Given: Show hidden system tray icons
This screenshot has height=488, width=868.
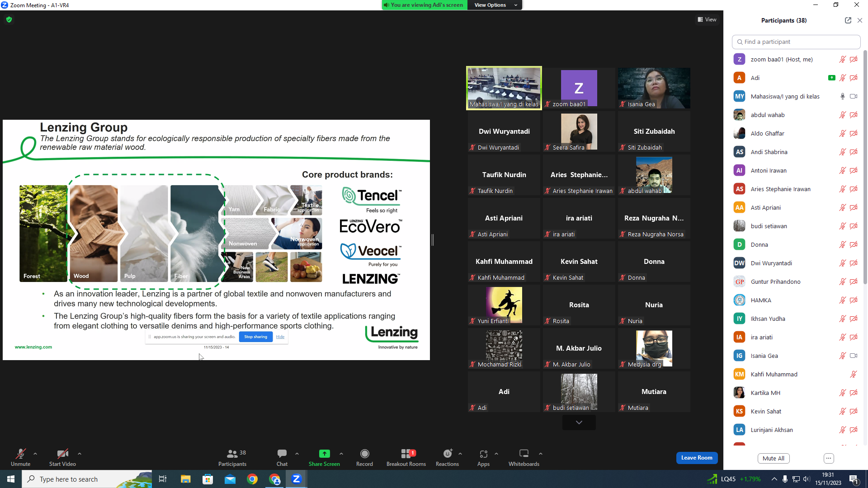Looking at the screenshot, I should click(774, 479).
